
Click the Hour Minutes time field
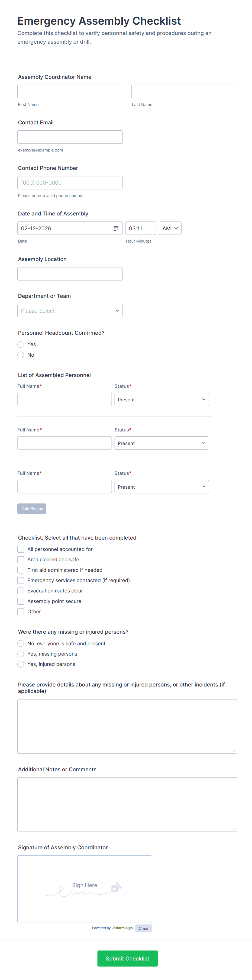(140, 228)
